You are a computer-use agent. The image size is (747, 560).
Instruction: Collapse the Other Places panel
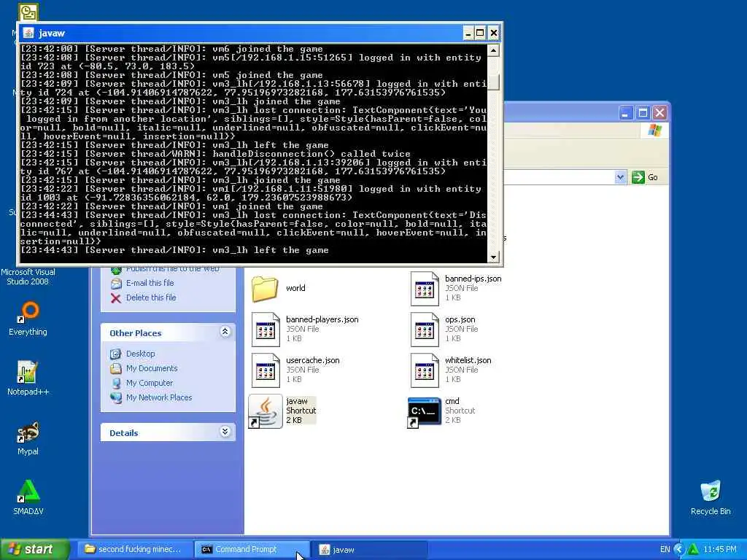pyautogui.click(x=225, y=332)
